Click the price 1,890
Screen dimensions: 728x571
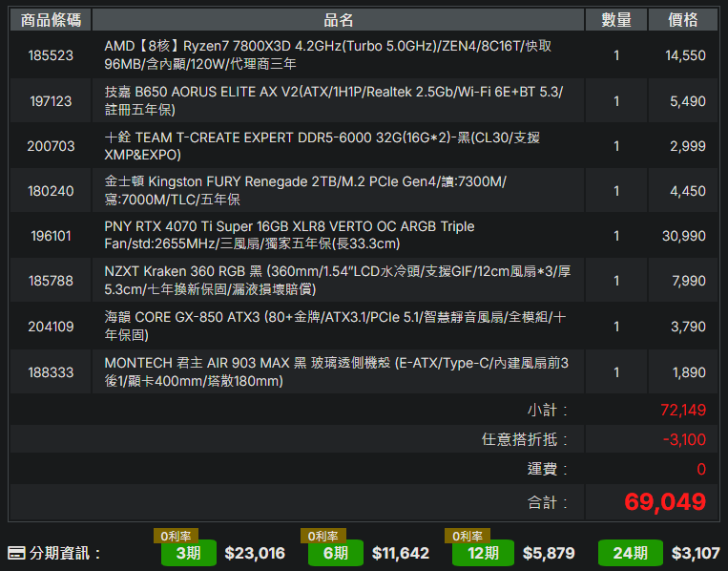click(689, 372)
